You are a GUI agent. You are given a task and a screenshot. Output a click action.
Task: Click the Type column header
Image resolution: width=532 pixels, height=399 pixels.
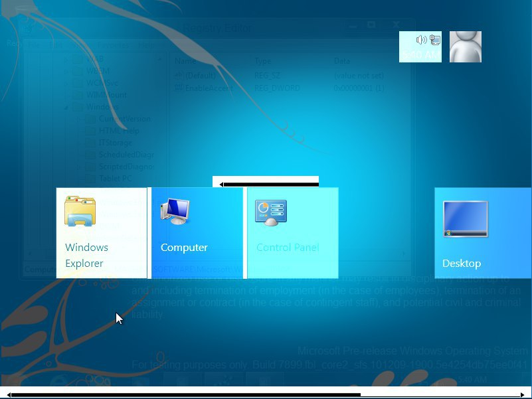coord(263,61)
